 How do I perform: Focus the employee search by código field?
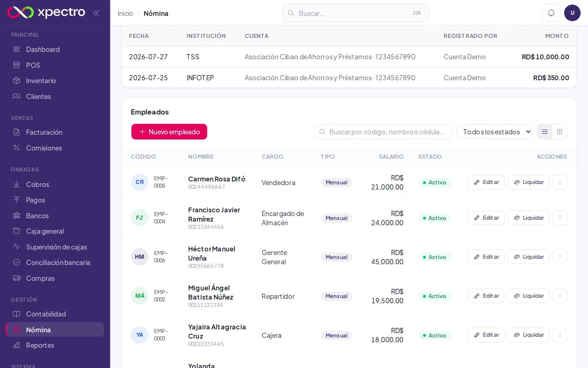(383, 132)
